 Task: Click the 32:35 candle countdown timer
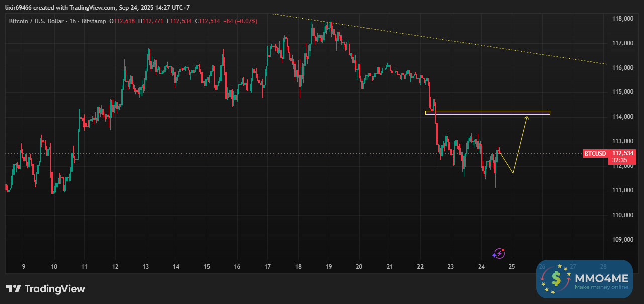[x=619, y=160]
